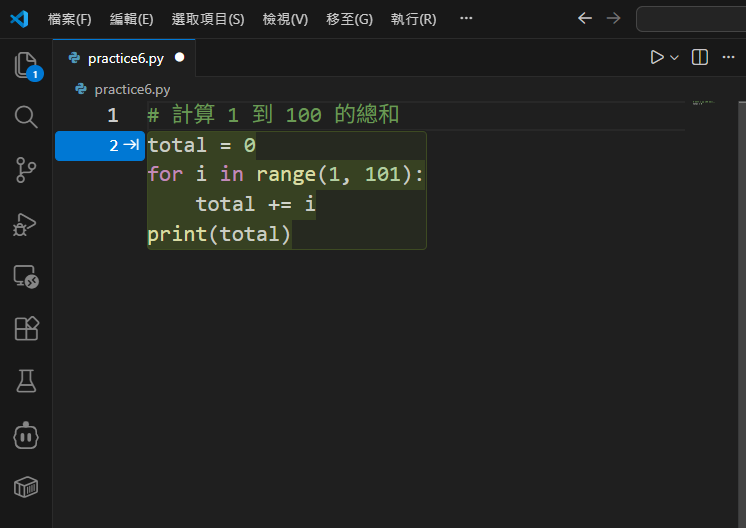Open the Copilot chat robot icon
The image size is (746, 528).
(x=26, y=434)
